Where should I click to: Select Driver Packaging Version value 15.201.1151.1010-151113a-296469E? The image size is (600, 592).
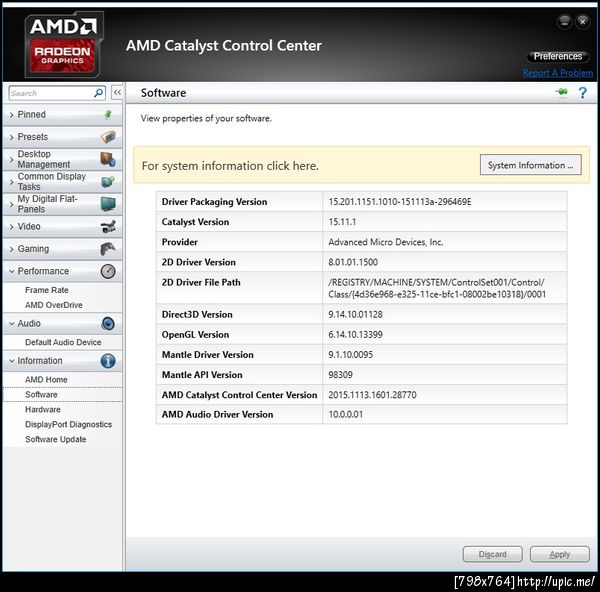pyautogui.click(x=400, y=202)
